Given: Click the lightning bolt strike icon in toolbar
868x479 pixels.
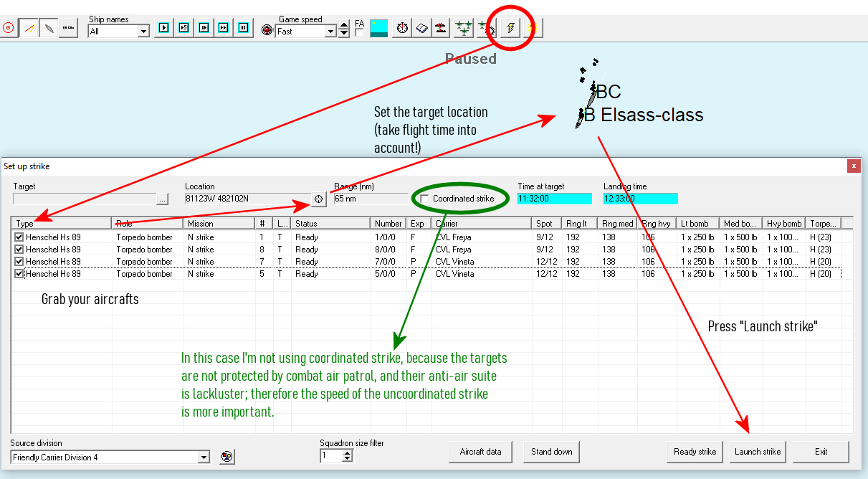Looking at the screenshot, I should 510,29.
